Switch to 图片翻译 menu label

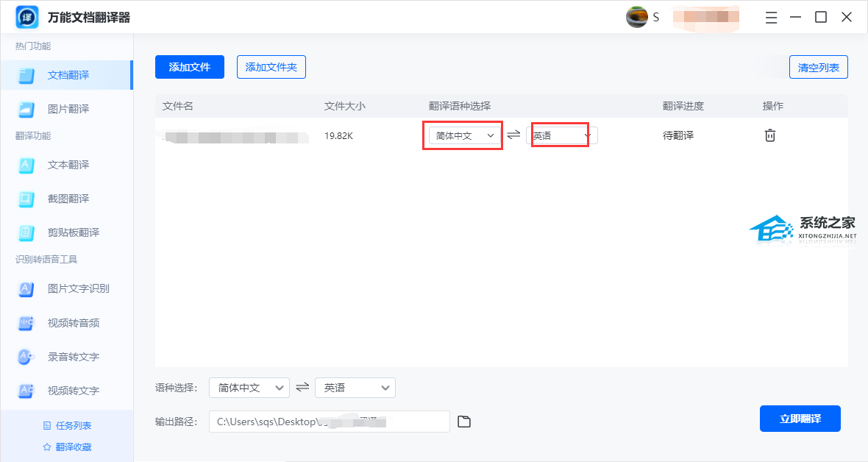tap(68, 109)
